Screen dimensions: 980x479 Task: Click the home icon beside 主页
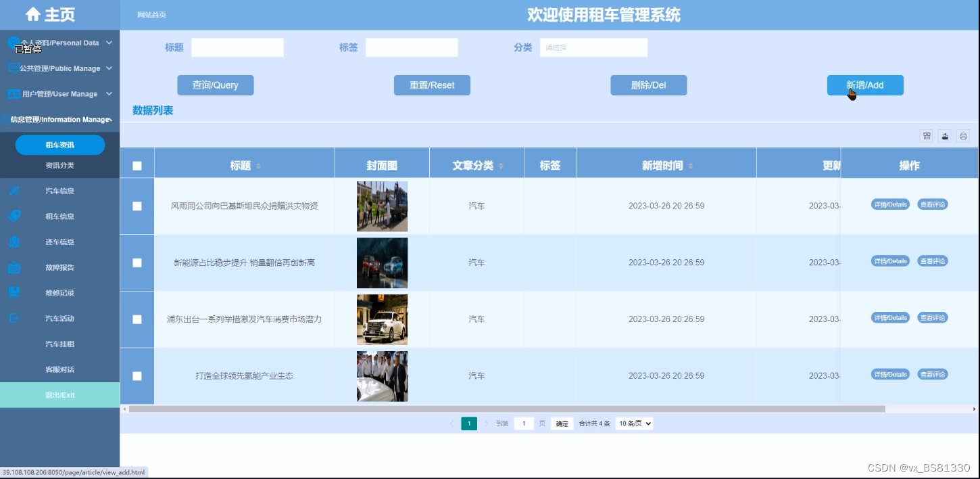tap(32, 14)
